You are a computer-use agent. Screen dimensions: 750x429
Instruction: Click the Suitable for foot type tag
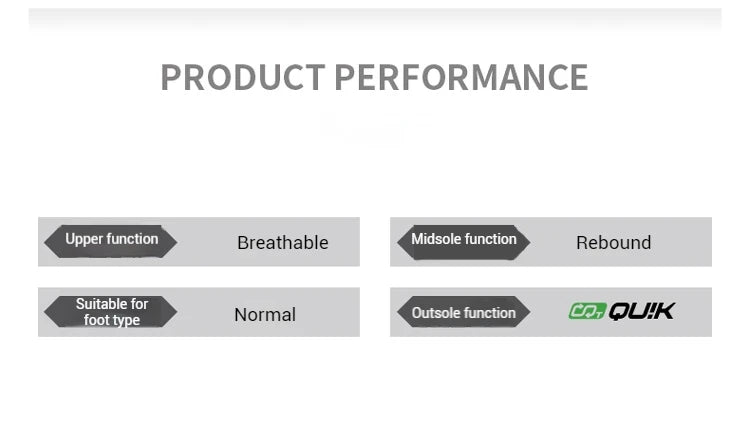pos(111,312)
